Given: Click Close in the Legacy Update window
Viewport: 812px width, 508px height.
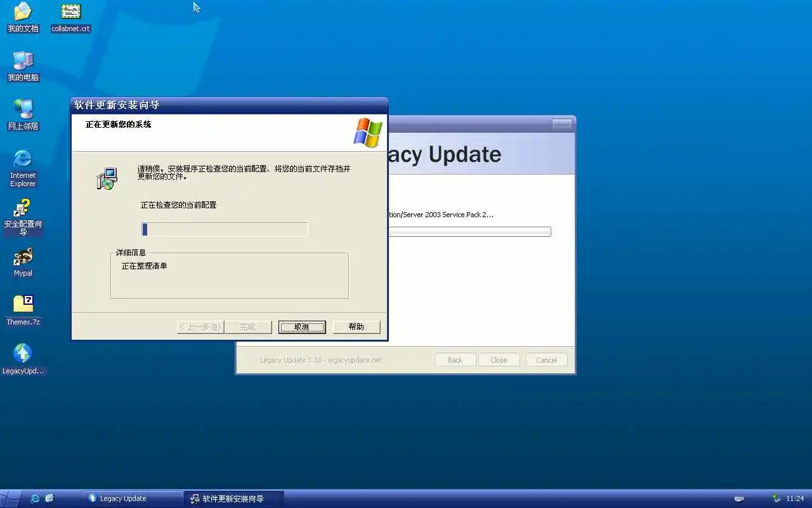Looking at the screenshot, I should pos(499,360).
